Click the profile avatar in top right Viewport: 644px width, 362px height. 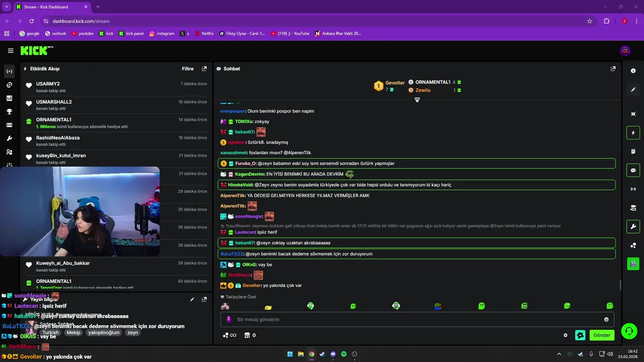pyautogui.click(x=625, y=50)
